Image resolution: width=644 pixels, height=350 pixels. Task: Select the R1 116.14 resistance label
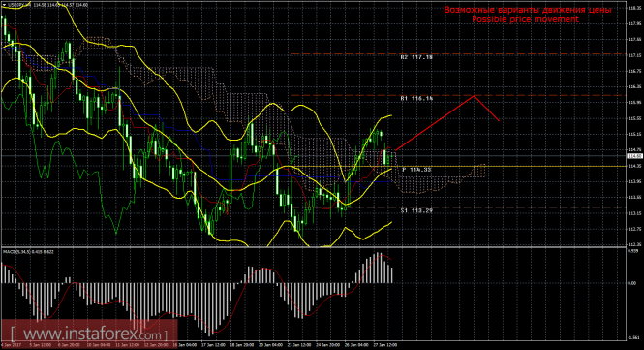click(x=416, y=99)
